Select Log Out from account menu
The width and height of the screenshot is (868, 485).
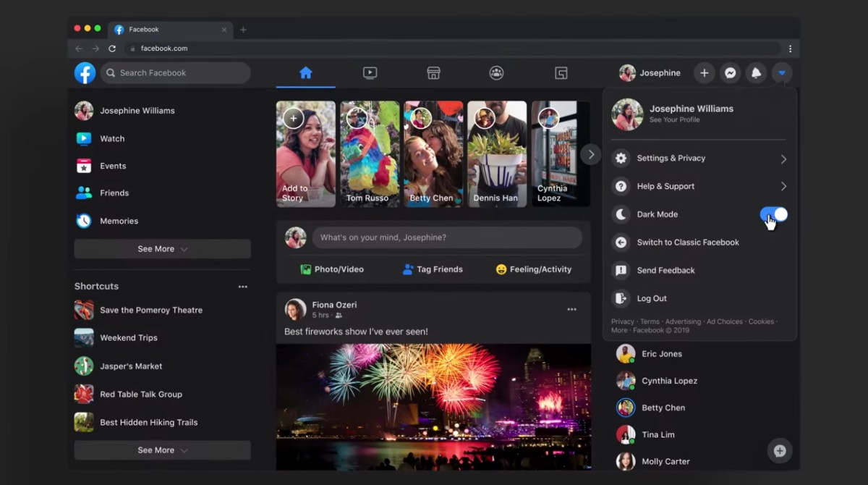coord(651,298)
